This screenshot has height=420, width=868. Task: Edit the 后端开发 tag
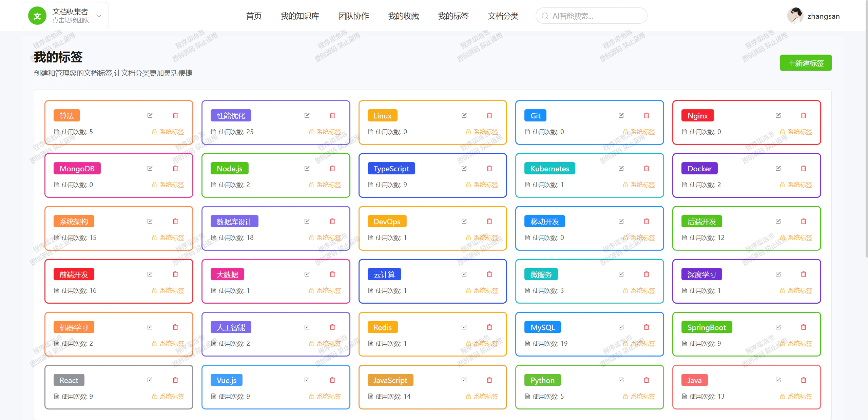[x=778, y=221]
